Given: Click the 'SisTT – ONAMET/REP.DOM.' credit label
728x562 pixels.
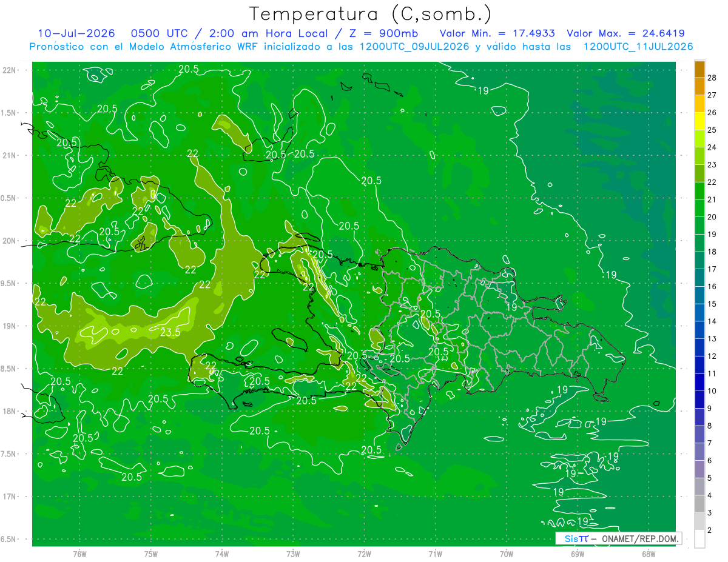Looking at the screenshot, I should [619, 538].
